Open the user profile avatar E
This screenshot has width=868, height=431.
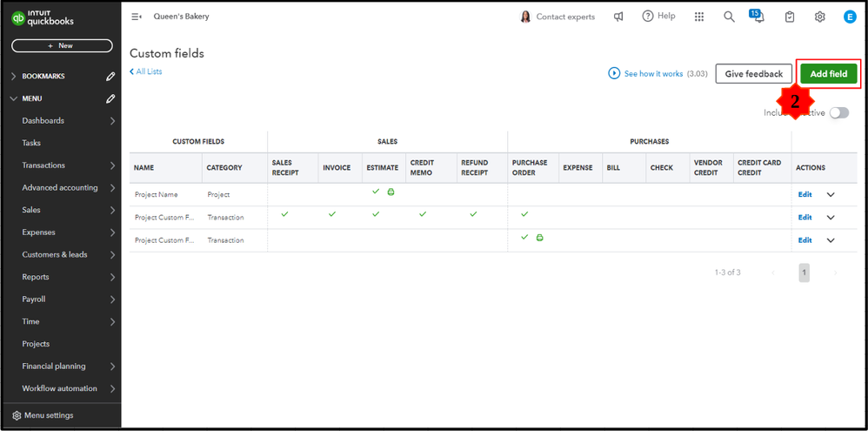[850, 17]
